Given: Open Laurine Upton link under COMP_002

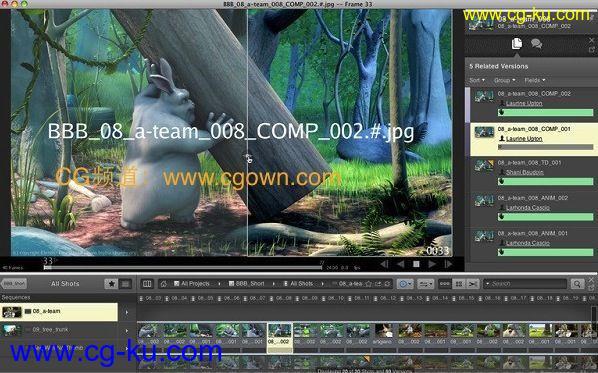Looking at the screenshot, I should [x=524, y=103].
